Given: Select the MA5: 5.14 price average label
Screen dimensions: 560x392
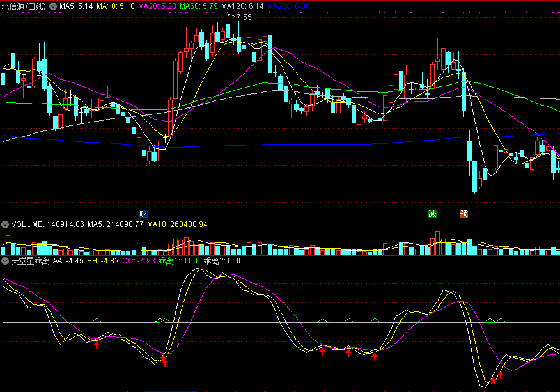Looking at the screenshot, I should (76, 6).
